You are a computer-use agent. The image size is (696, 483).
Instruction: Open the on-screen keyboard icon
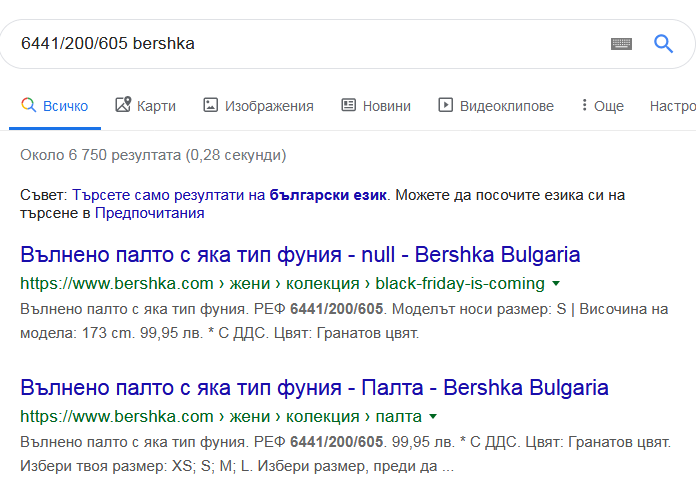coord(621,43)
